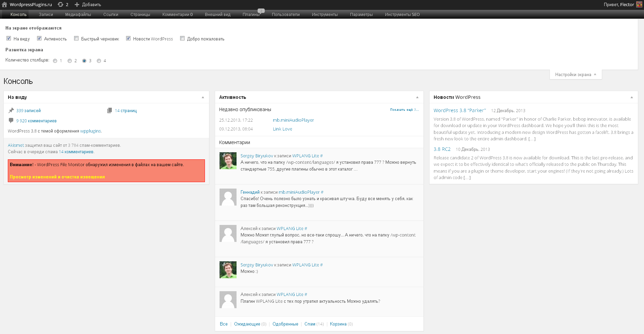Image resolution: width=644 pixels, height=334 pixels.
Task: Open the Link Love recent post
Action: coord(282,129)
